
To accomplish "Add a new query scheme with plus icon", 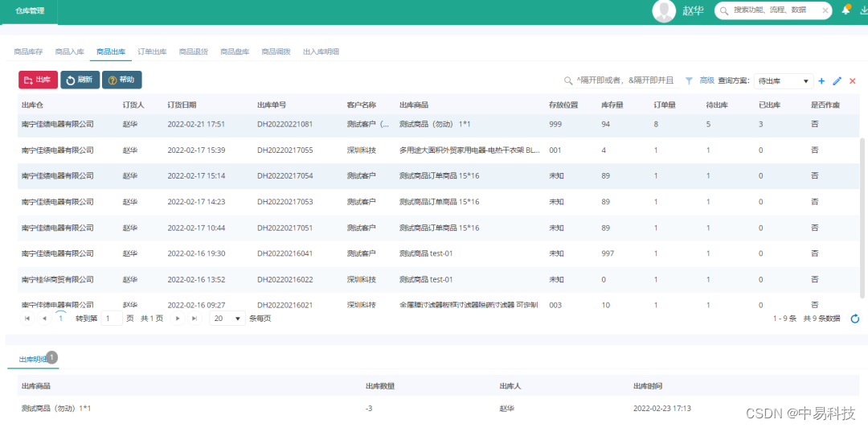I will pyautogui.click(x=821, y=81).
